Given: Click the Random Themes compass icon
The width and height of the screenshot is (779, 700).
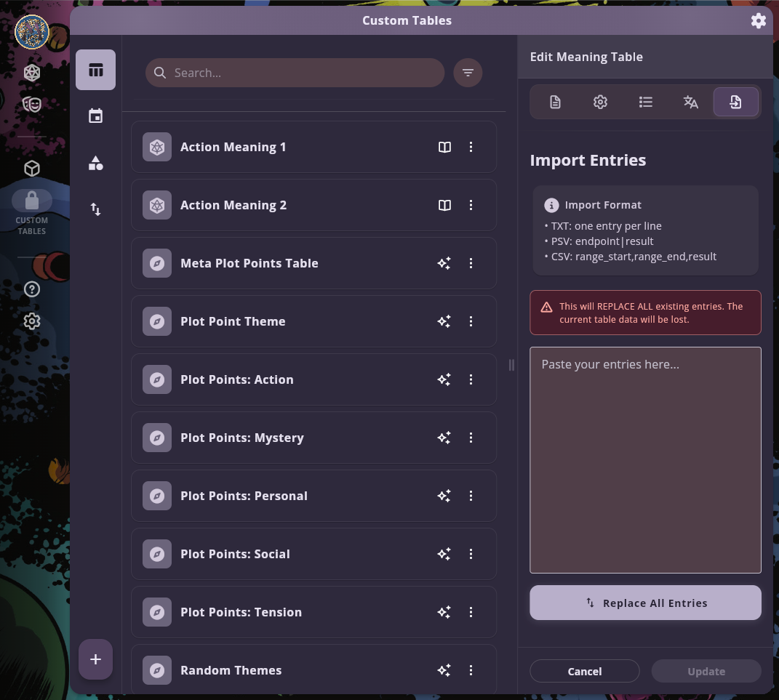Looking at the screenshot, I should [x=157, y=669].
